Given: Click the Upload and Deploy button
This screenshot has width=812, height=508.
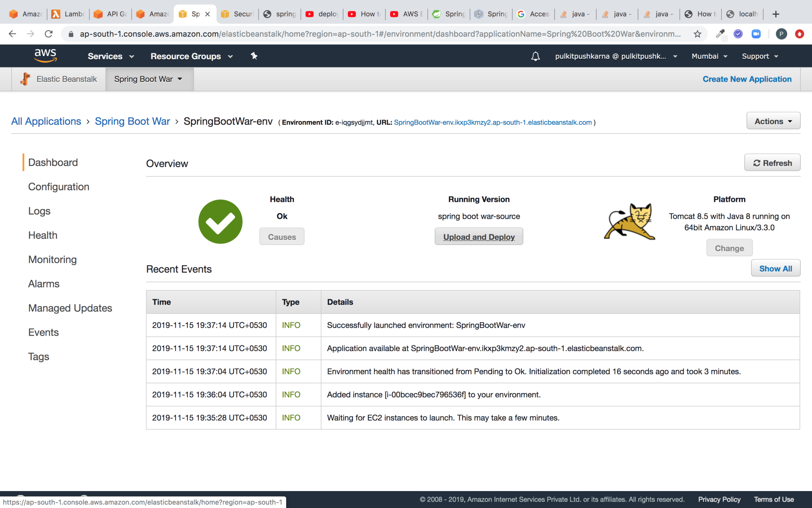Looking at the screenshot, I should (479, 237).
